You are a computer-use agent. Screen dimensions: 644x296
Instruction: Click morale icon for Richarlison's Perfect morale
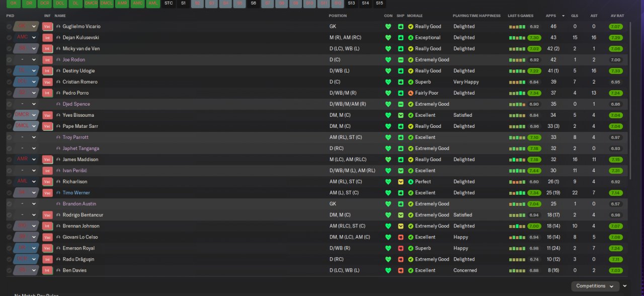coord(411,181)
